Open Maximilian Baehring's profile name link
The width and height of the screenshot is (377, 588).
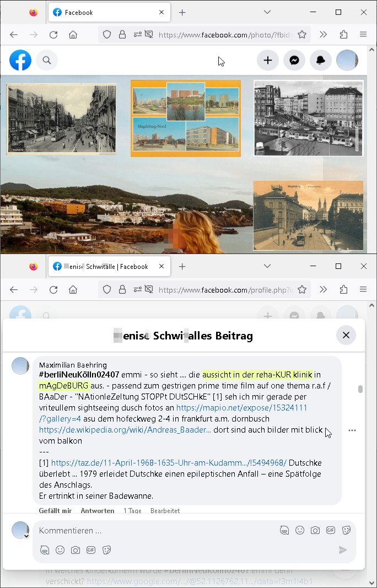pyautogui.click(x=73, y=365)
